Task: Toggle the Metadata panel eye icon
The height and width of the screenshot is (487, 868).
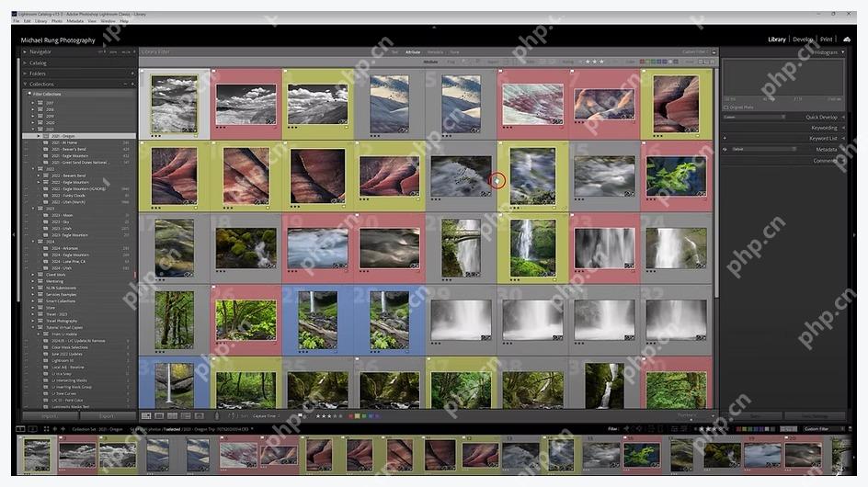Action: [x=725, y=150]
